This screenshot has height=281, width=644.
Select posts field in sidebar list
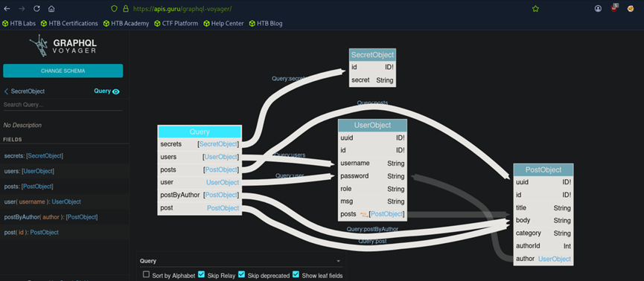click(65, 187)
